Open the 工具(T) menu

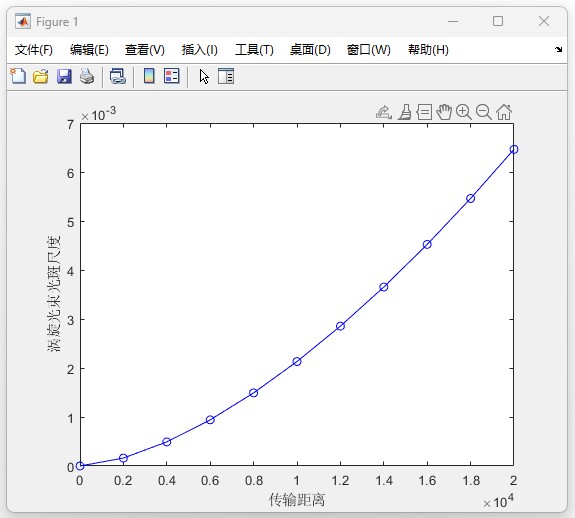(x=254, y=50)
